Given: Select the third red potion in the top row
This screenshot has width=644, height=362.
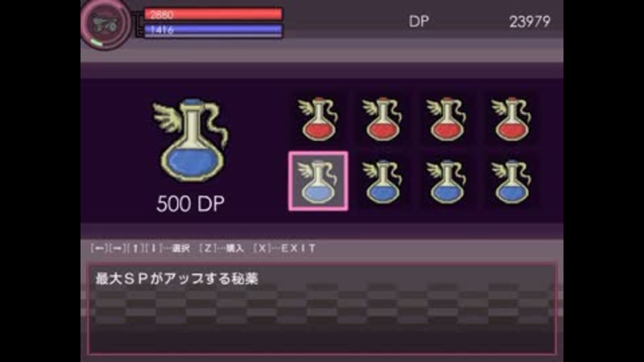Looking at the screenshot, I should tap(447, 119).
